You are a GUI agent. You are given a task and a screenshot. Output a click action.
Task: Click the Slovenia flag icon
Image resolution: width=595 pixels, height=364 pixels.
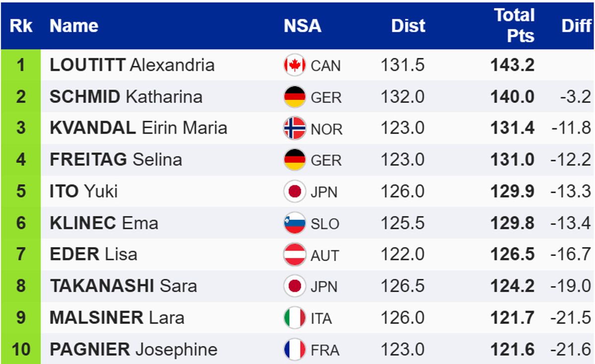point(295,223)
